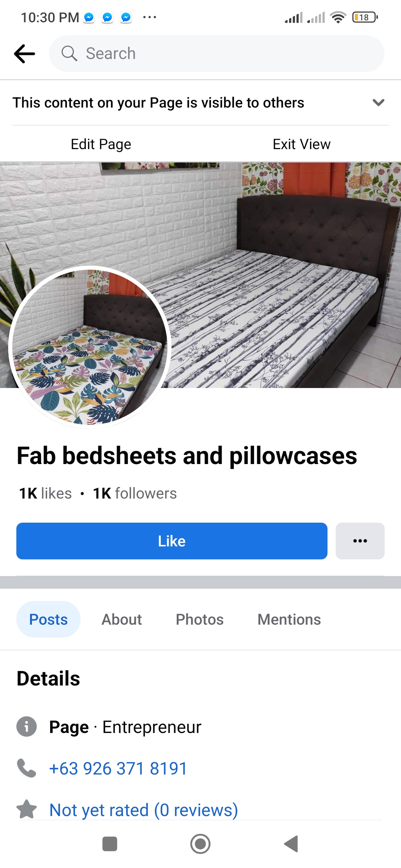Tap the back arrow icon

tap(25, 54)
